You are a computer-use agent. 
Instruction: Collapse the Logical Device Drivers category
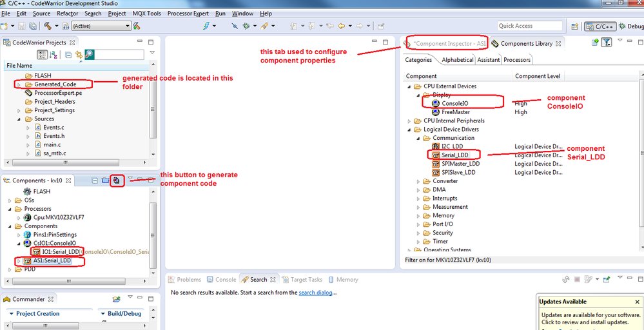(409, 130)
